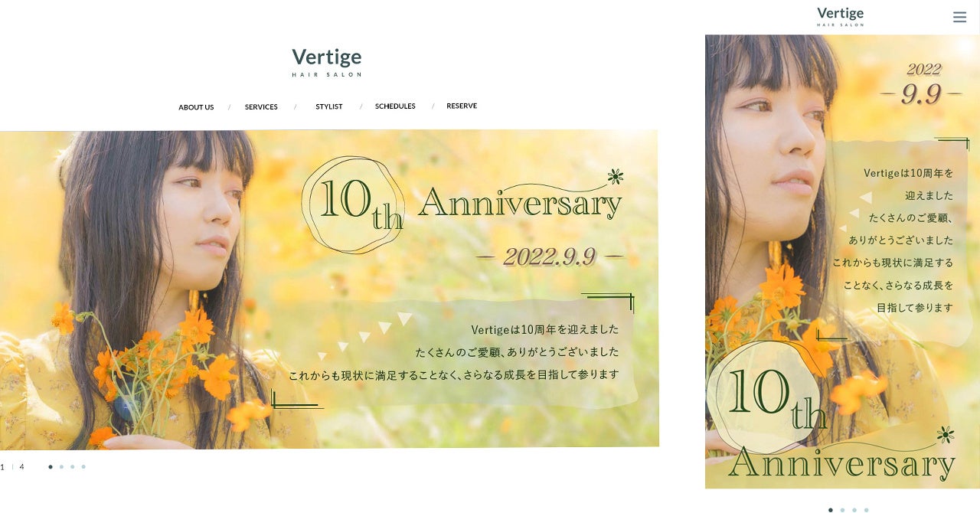
Task: Click the flower ornament above Anniversary heading
Action: coord(615,177)
